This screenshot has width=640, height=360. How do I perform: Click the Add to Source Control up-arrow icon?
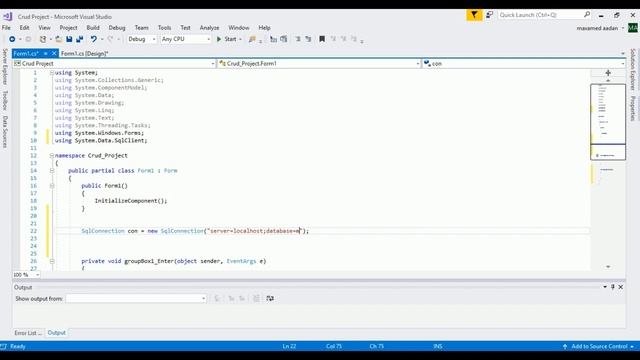565,347
